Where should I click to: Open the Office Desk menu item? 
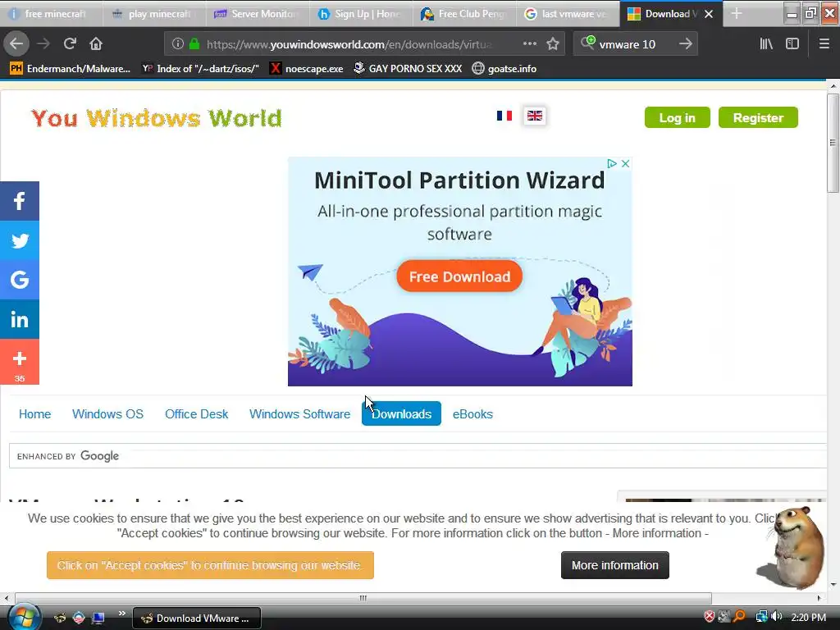(x=197, y=414)
